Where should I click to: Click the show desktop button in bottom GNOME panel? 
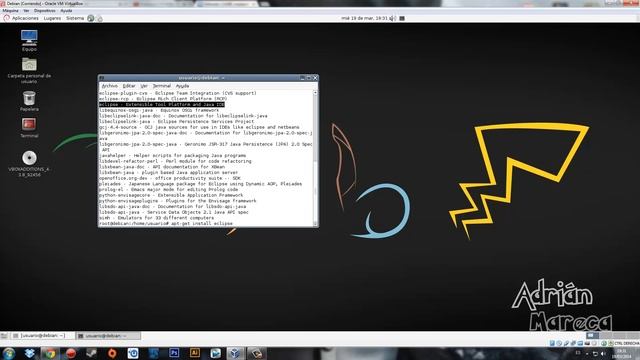coord(4,336)
